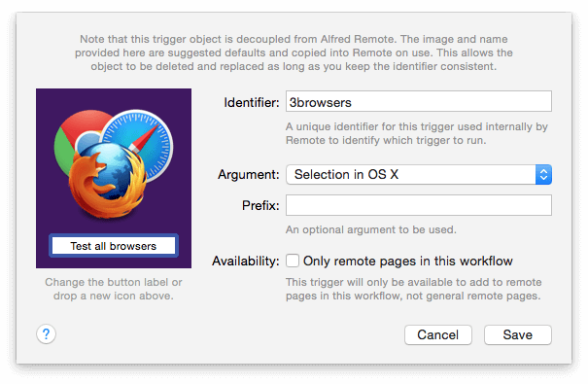Click the 'This trigger will only be available' note
This screenshot has width=588, height=384.
414,289
